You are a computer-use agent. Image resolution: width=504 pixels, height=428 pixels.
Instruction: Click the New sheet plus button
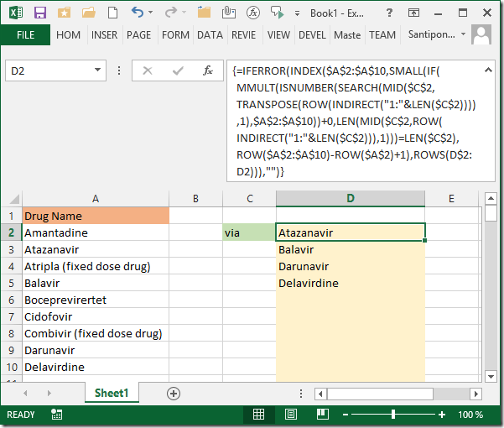174,394
